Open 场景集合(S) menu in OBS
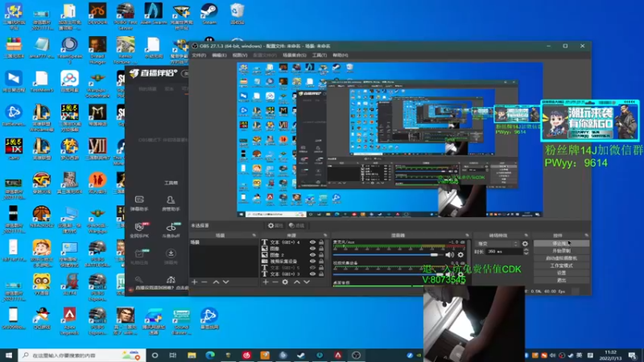 coord(294,55)
